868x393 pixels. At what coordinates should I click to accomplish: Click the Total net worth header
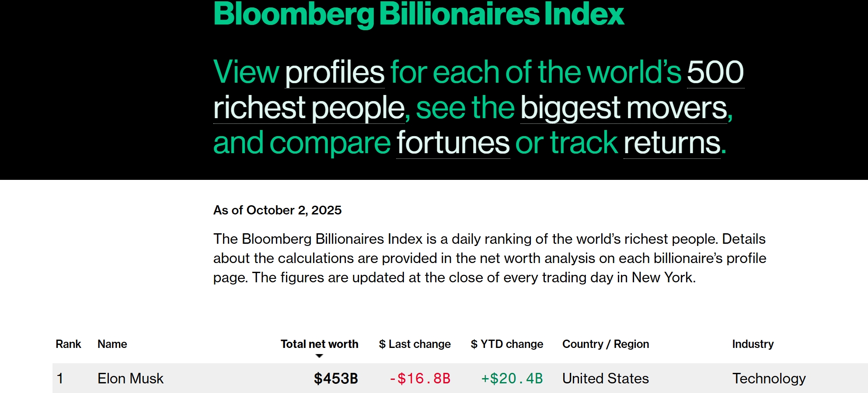coord(319,344)
